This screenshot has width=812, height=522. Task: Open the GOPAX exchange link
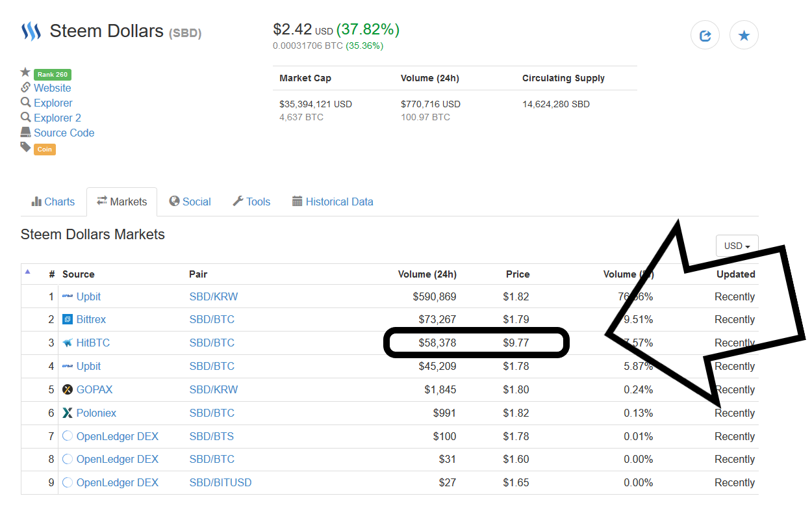click(x=94, y=389)
